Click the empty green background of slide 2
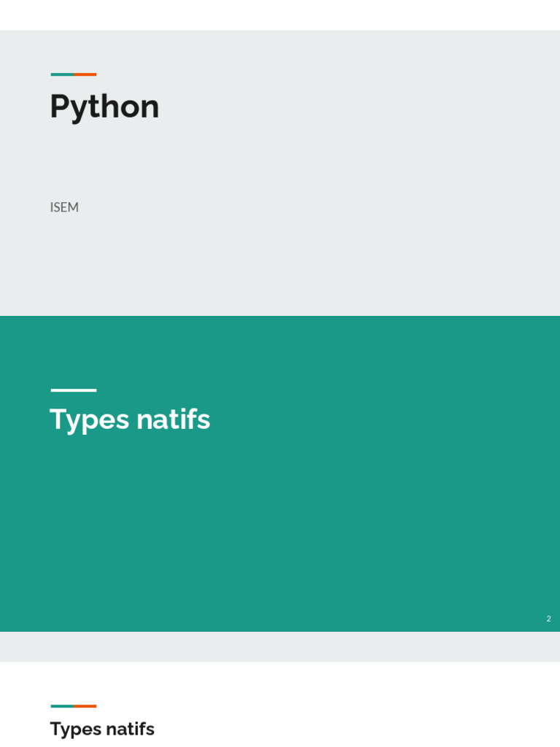560x747 pixels. point(328,525)
